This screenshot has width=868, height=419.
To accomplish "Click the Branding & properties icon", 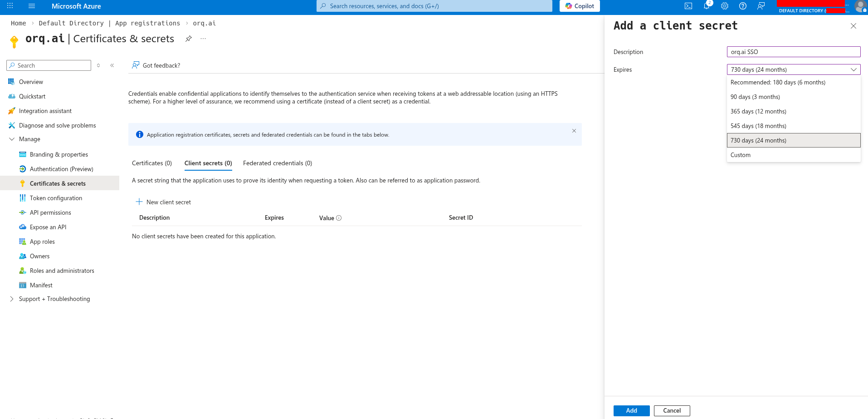I will pyautogui.click(x=22, y=154).
